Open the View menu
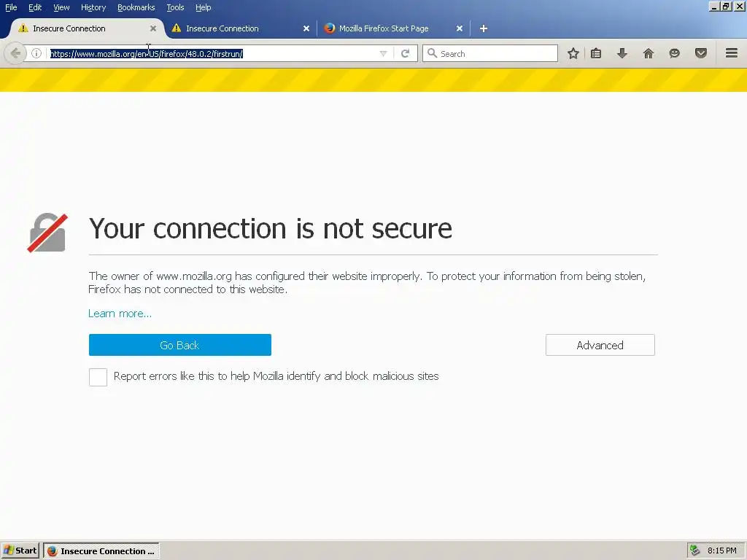Image resolution: width=747 pixels, height=560 pixels. (x=61, y=7)
